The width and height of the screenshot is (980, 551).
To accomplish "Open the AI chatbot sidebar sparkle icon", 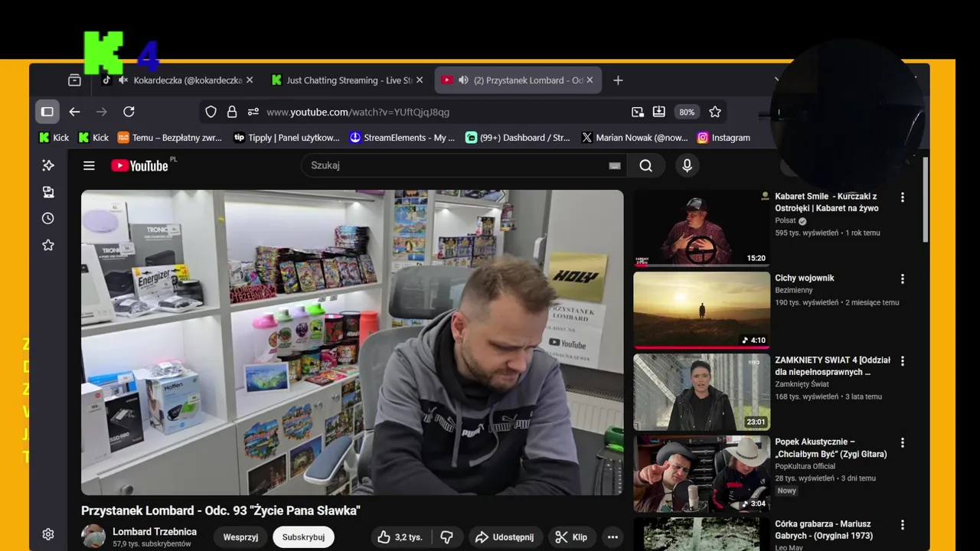I will click(48, 165).
